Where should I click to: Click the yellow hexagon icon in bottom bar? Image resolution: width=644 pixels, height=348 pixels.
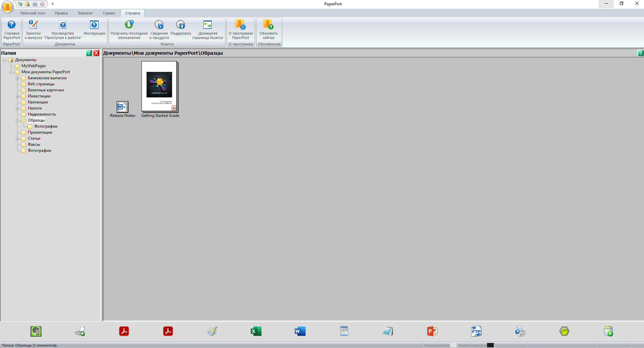coord(564,332)
